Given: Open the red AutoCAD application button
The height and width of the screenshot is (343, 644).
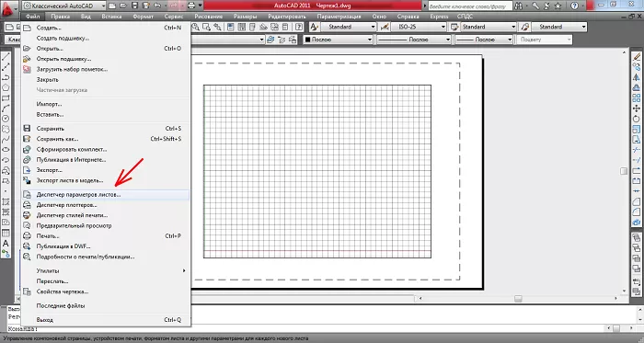Looking at the screenshot, I should click(8, 8).
